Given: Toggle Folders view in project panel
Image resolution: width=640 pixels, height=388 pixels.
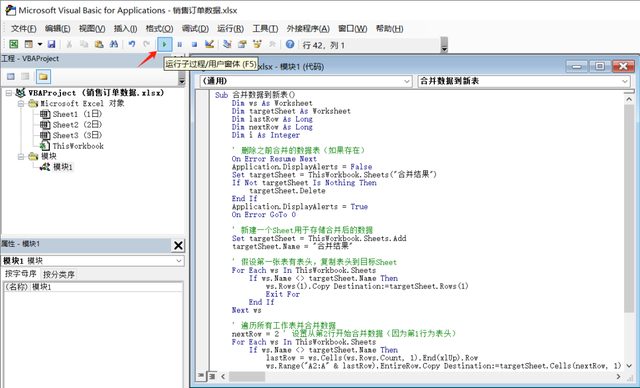Looking at the screenshot, I should pos(43,76).
